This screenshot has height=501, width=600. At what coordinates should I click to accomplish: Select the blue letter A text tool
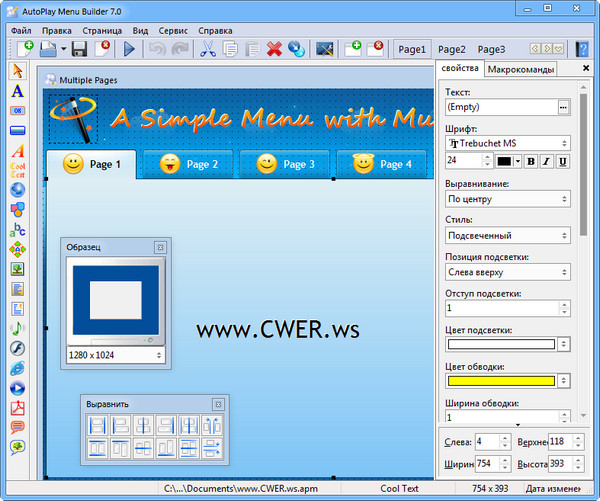click(x=18, y=91)
